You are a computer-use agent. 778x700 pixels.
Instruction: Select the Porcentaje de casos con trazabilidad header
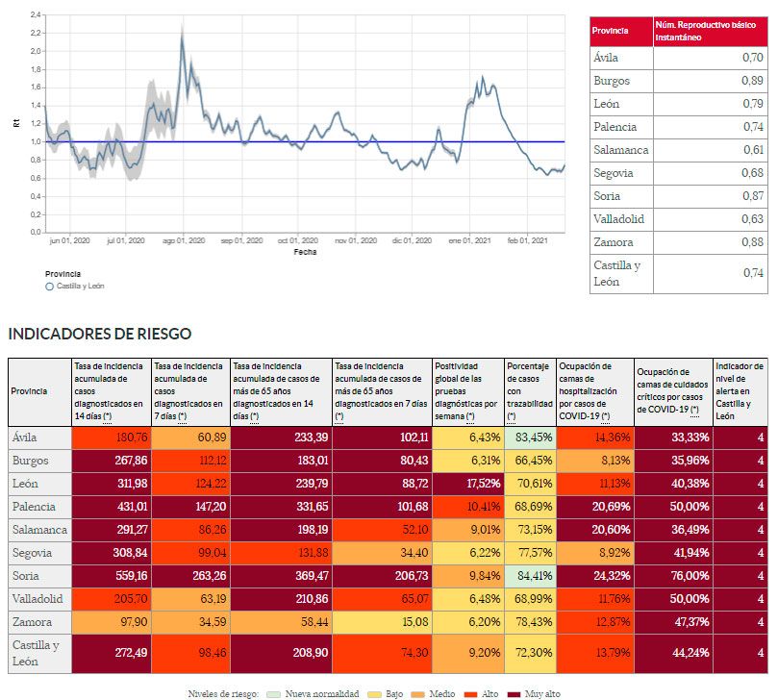pos(530,392)
